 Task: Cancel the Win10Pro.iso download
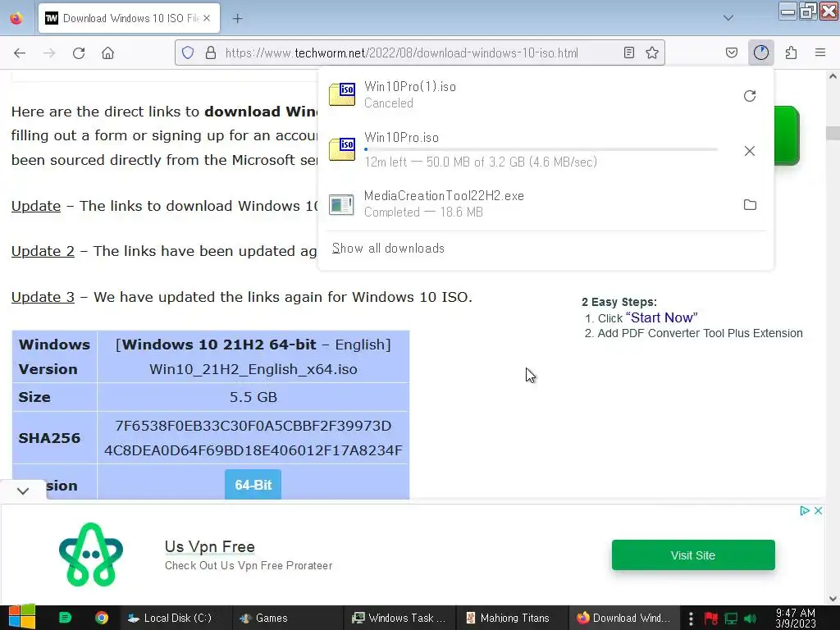point(750,151)
